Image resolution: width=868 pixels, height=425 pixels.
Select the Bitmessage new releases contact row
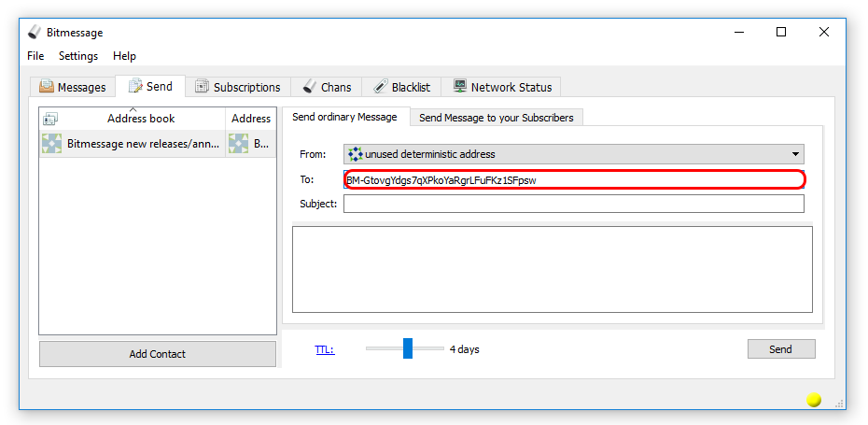tap(157, 144)
